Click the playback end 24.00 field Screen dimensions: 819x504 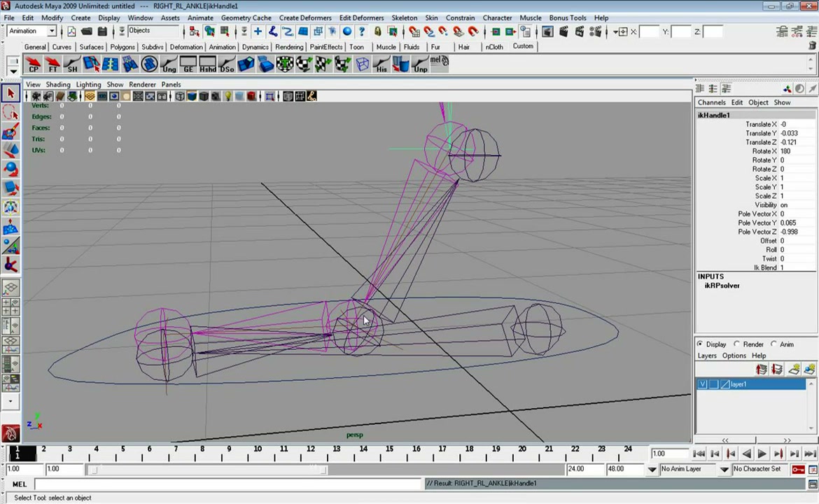coord(584,469)
